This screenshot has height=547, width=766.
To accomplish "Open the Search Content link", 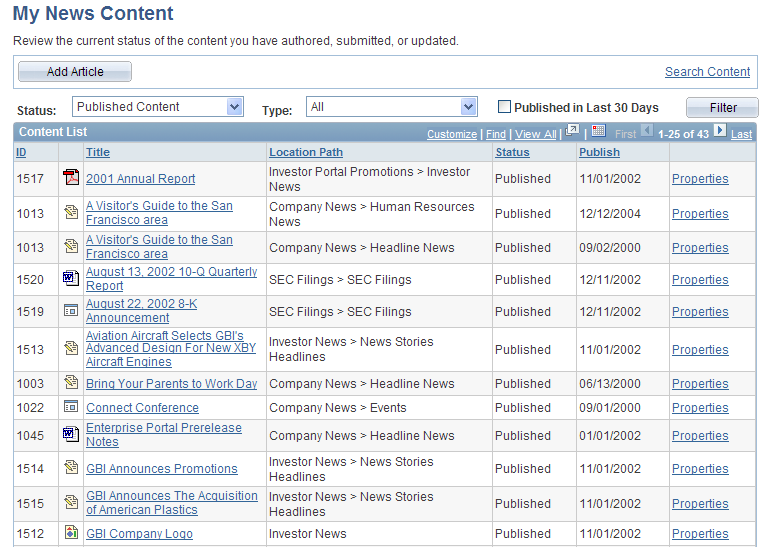I will [x=707, y=72].
